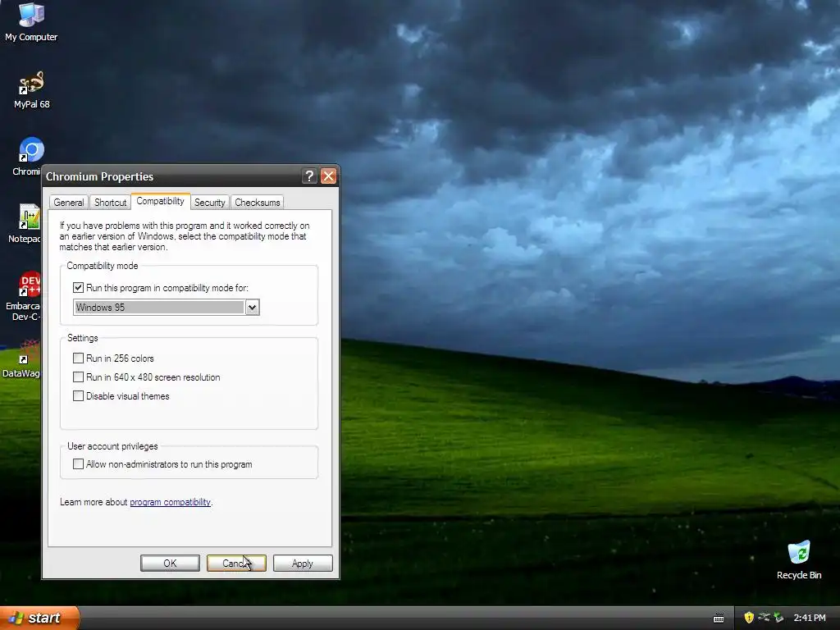The height and width of the screenshot is (630, 840).
Task: Open the program compatibility link
Action: coord(171,502)
